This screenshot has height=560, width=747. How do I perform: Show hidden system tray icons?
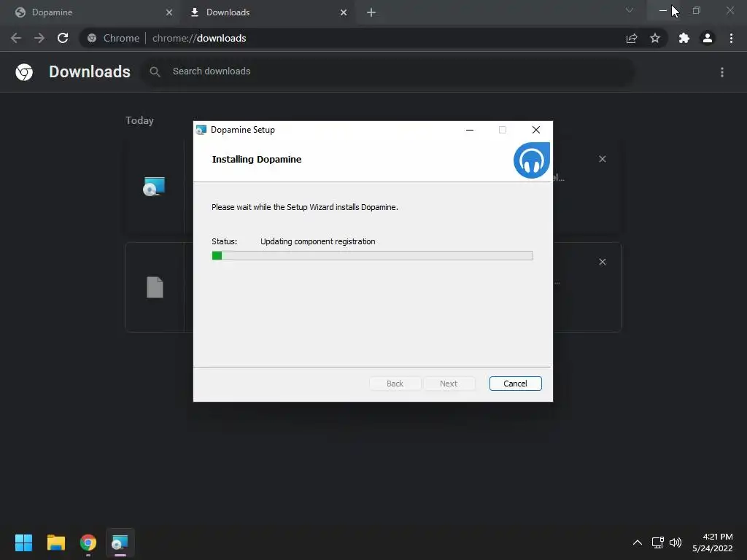pos(638,542)
